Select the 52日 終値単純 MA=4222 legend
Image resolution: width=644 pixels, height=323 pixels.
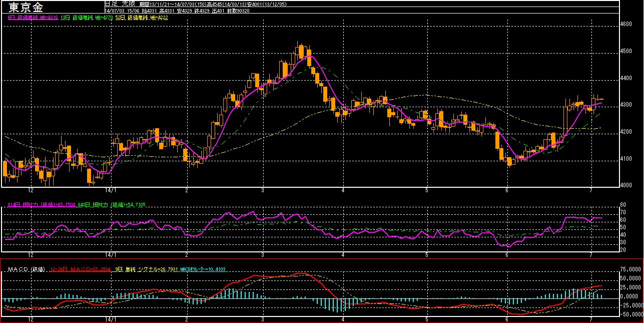142,18
